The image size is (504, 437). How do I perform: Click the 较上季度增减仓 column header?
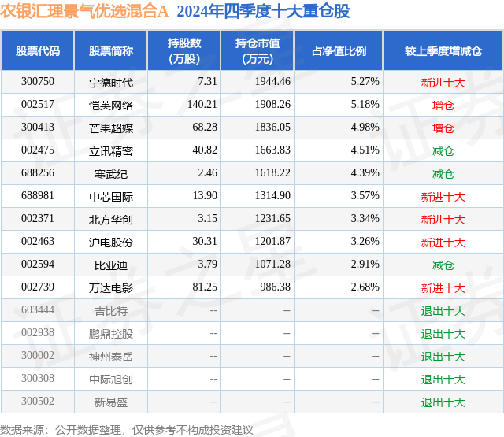click(443, 50)
